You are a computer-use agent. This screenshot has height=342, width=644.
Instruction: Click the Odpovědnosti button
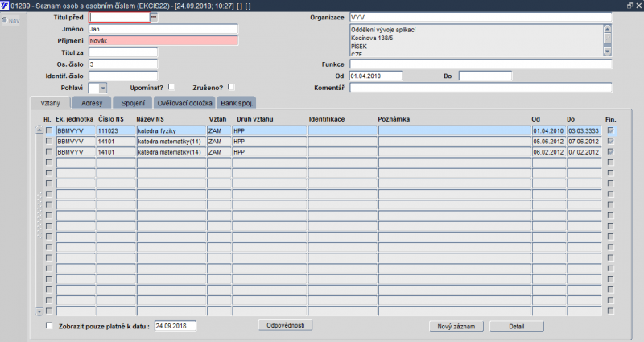click(286, 325)
